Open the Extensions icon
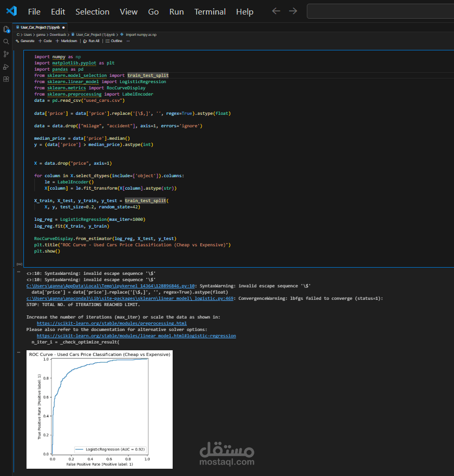 click(x=6, y=78)
